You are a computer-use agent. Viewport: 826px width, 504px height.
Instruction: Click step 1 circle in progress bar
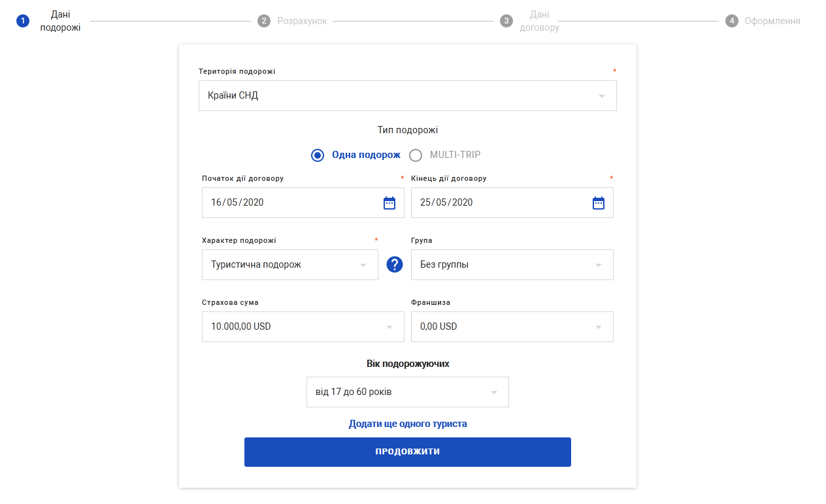tap(23, 21)
